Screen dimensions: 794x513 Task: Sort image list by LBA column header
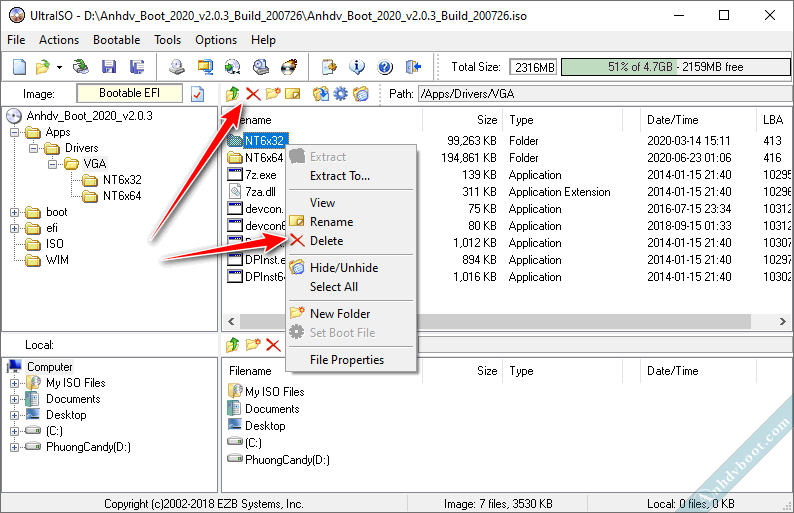773,120
